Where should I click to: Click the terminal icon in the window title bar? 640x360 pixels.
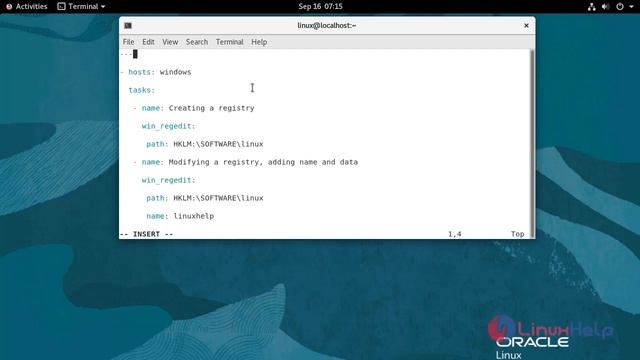128,26
